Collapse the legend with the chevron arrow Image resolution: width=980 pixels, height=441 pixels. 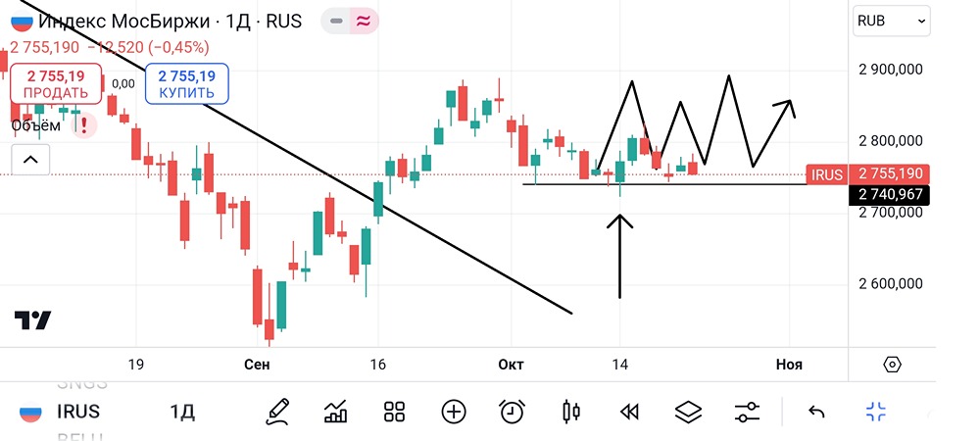click(x=28, y=159)
